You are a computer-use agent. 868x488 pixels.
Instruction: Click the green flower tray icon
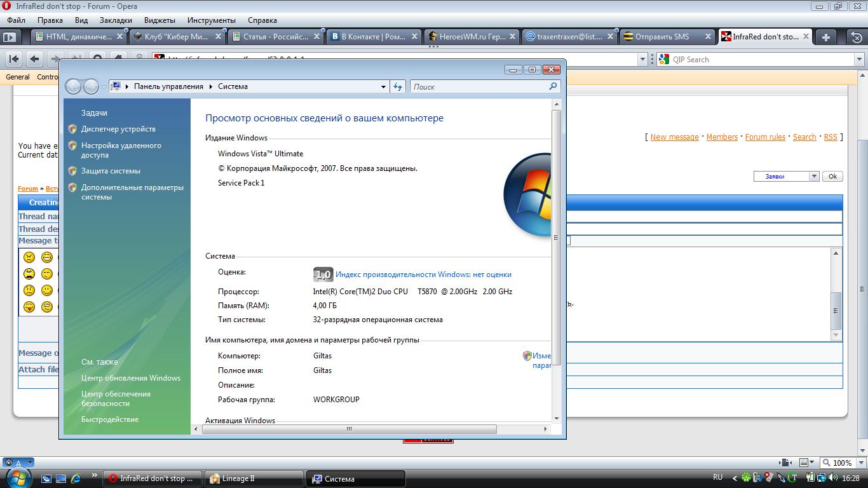(x=747, y=478)
